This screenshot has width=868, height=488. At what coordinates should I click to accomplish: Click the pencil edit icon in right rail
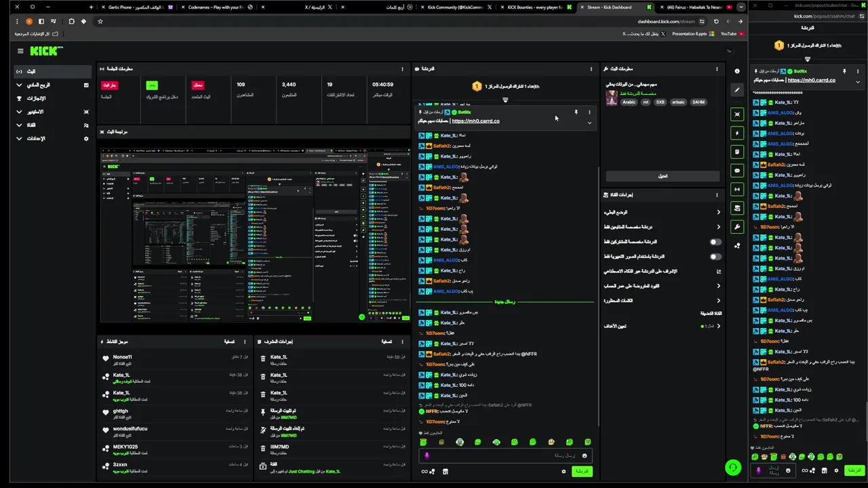coord(737,89)
